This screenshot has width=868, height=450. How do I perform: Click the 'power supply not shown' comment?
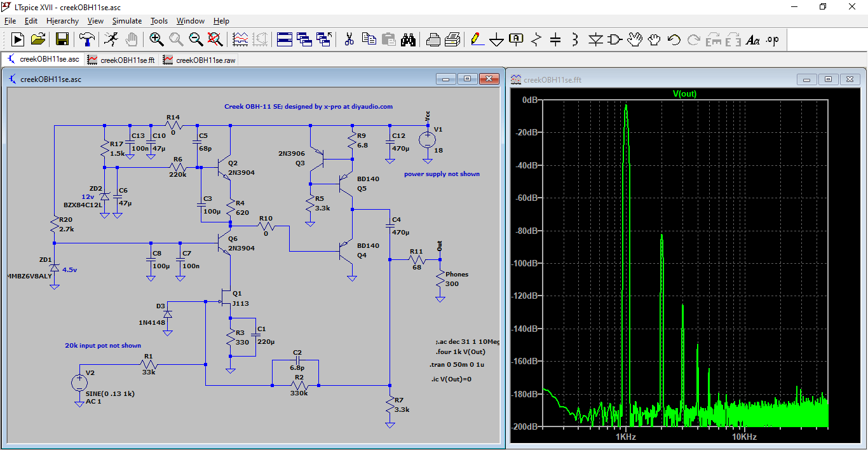tap(442, 174)
